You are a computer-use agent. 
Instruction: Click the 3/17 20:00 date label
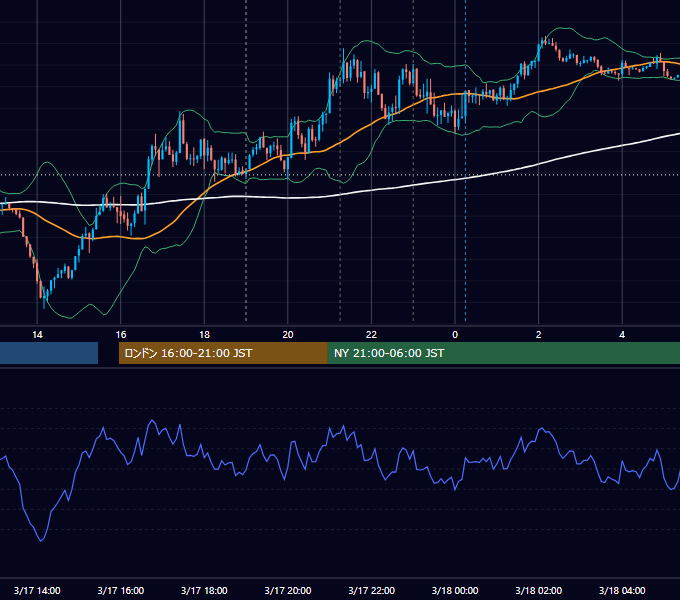pyautogui.click(x=288, y=590)
